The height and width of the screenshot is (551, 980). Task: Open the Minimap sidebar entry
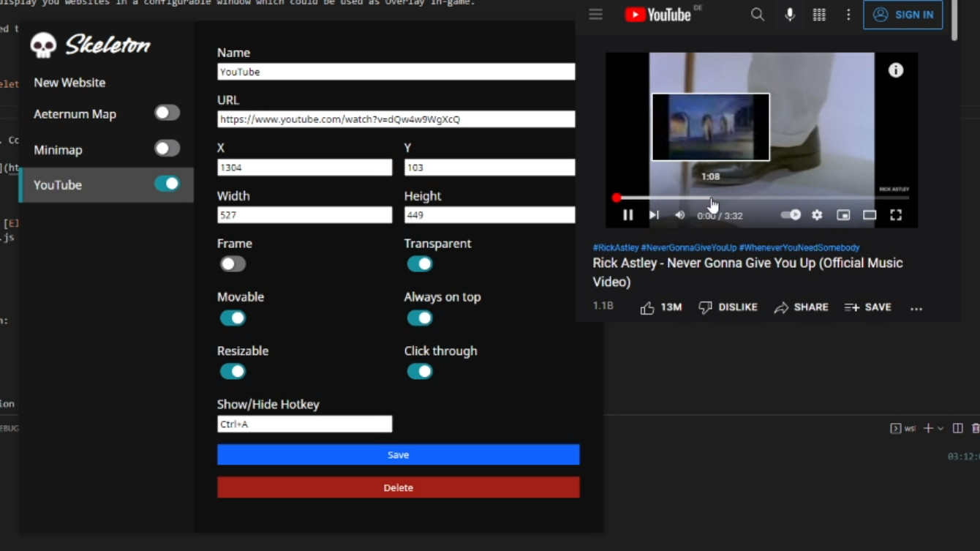tap(58, 150)
